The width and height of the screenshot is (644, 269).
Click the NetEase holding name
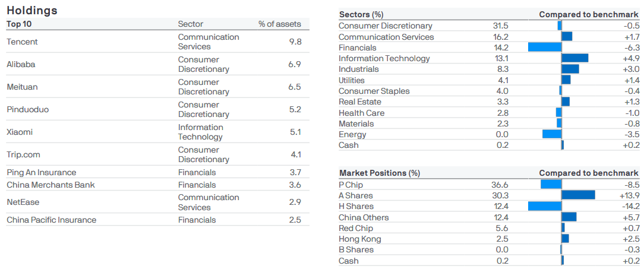[23, 202]
